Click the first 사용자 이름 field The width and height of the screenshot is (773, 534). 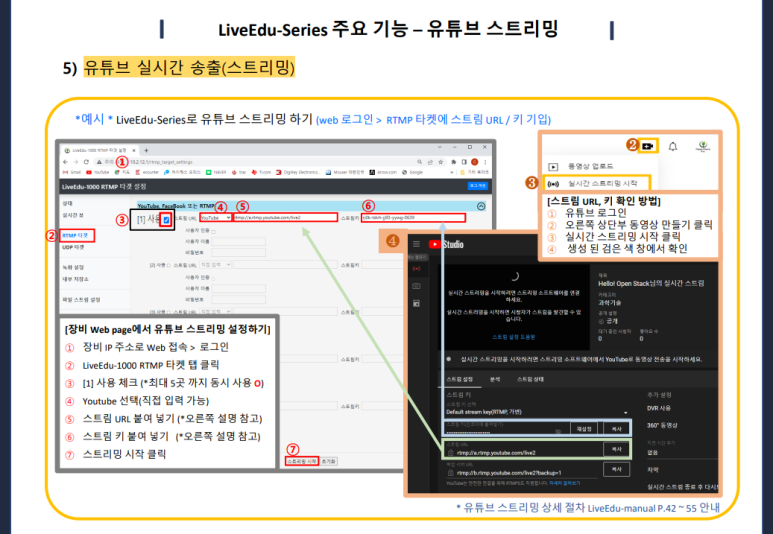click(x=239, y=242)
